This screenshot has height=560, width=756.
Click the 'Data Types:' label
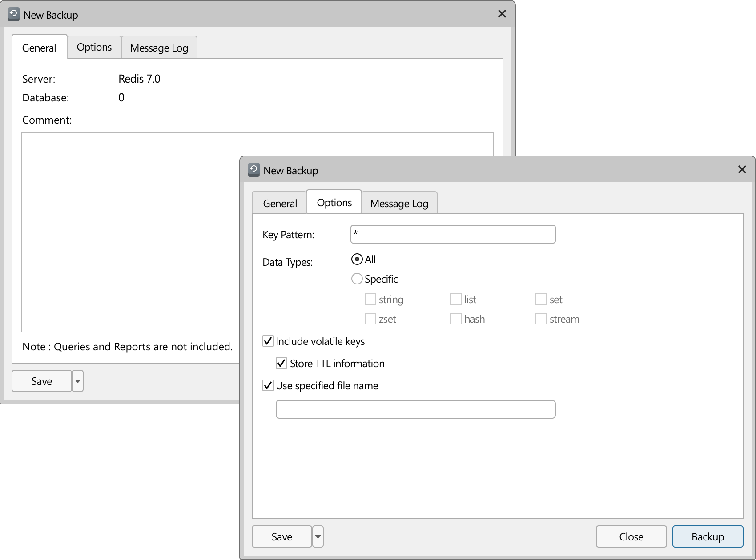287,262
